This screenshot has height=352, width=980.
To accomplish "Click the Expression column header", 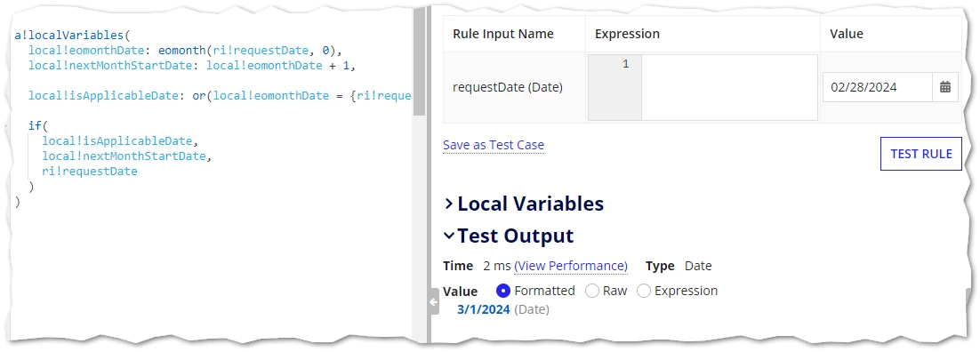I will 627,34.
